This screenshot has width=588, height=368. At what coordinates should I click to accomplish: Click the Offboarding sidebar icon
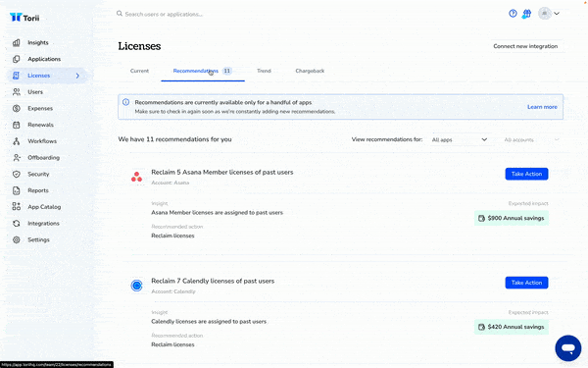click(x=16, y=157)
